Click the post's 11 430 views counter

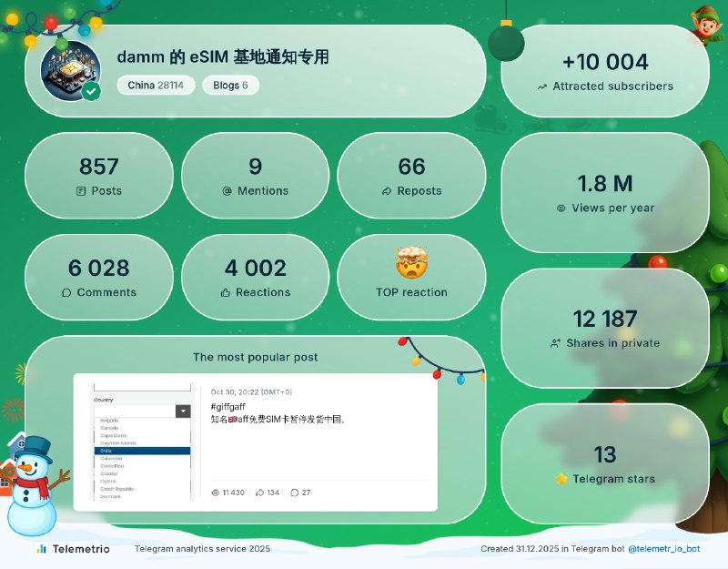click(x=227, y=493)
